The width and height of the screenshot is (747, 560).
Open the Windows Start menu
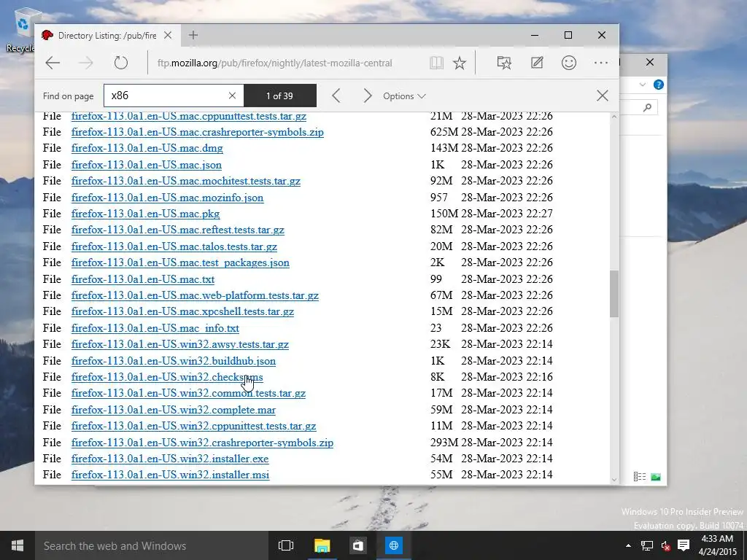click(18, 545)
